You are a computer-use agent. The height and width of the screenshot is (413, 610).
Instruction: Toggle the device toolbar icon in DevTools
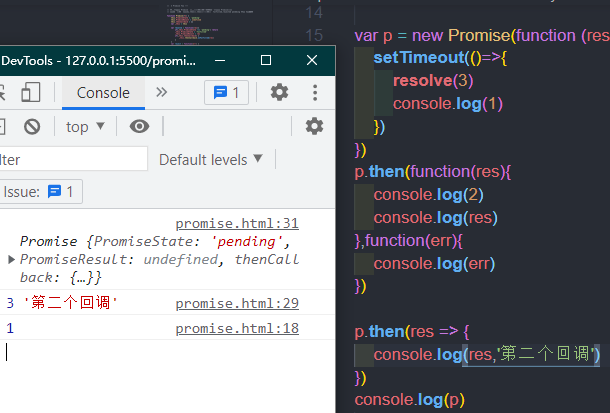[30, 93]
